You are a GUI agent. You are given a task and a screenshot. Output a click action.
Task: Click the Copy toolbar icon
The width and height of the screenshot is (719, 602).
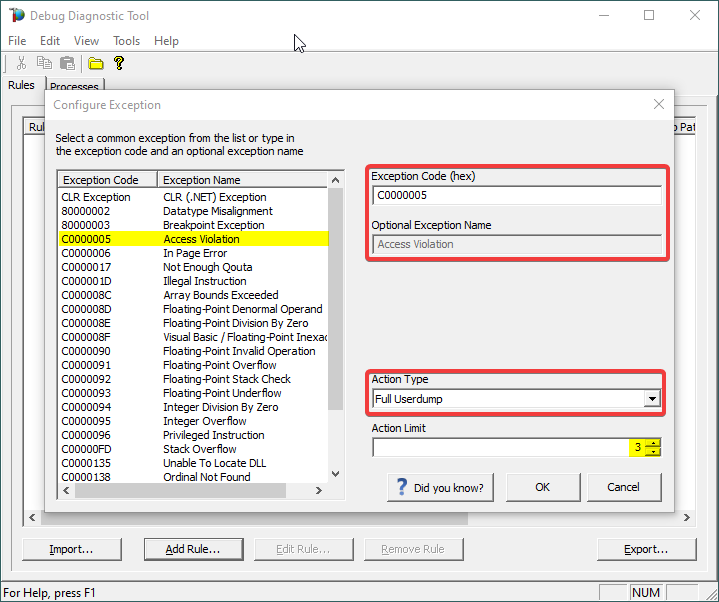pos(44,64)
